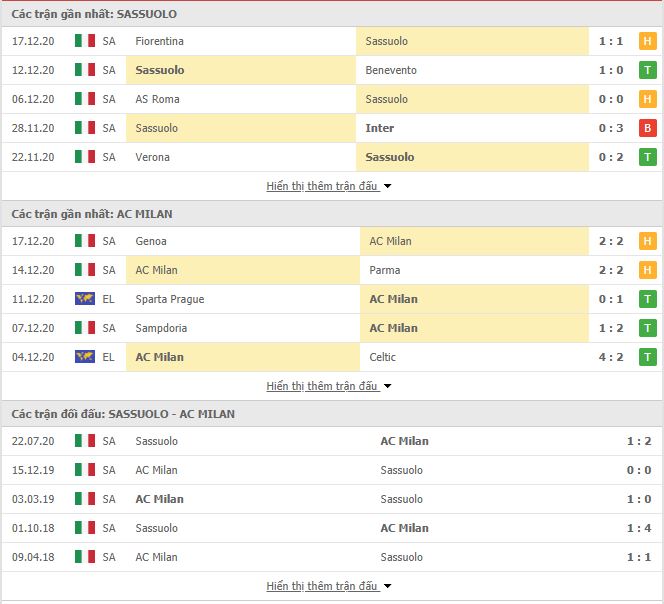
Task: Select the 'Các trận gần nhất: AC MILAN' header
Action: tap(332, 214)
